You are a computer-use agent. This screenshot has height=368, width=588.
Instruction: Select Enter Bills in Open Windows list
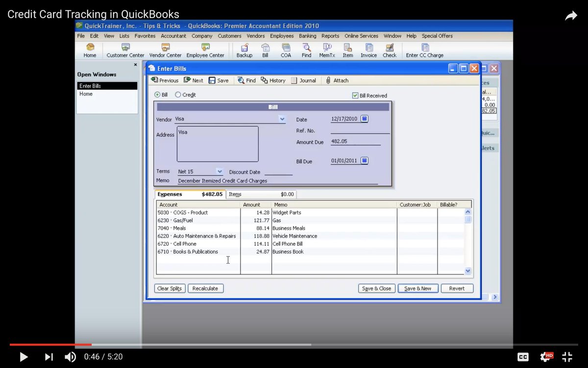(107, 86)
